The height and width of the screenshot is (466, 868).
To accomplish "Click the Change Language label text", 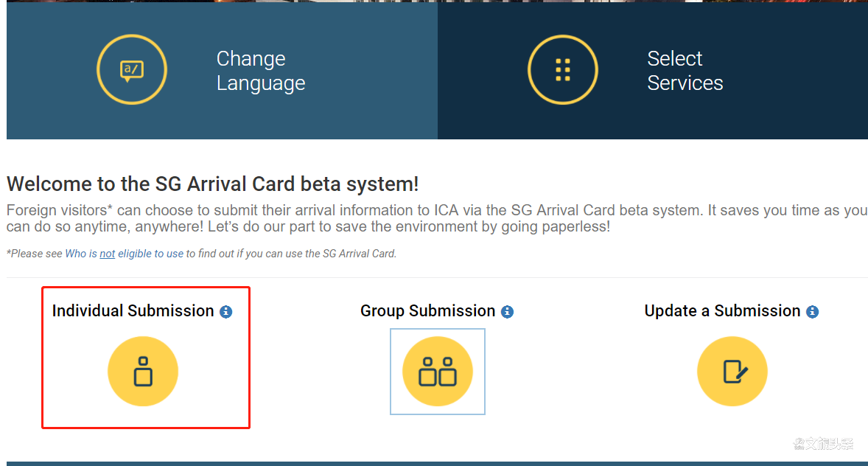I will (260, 71).
